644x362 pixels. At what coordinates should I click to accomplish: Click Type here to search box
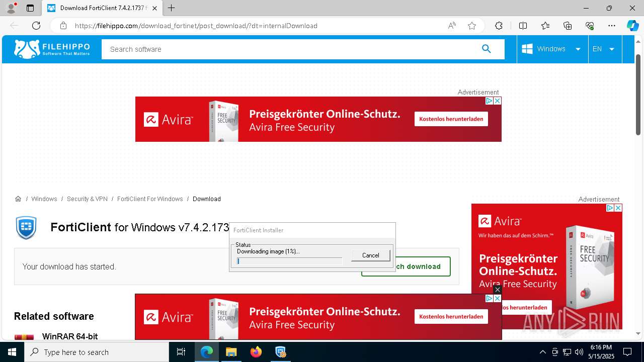(x=97, y=352)
